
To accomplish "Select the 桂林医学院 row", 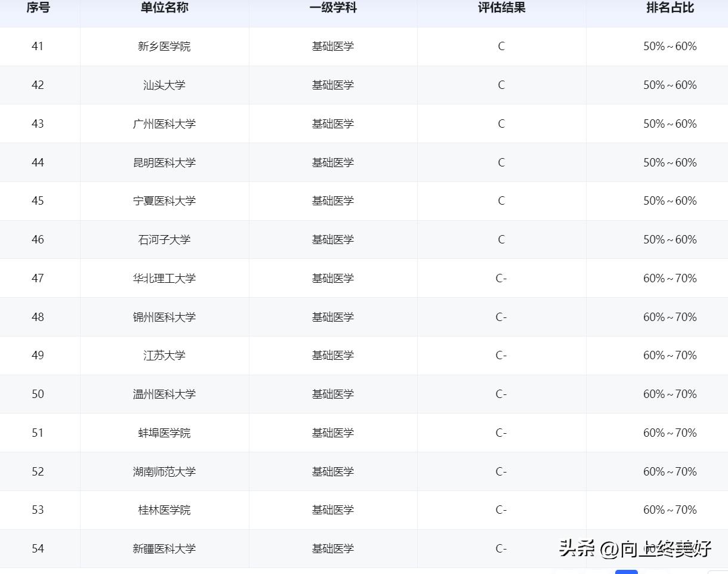I will click(164, 510).
